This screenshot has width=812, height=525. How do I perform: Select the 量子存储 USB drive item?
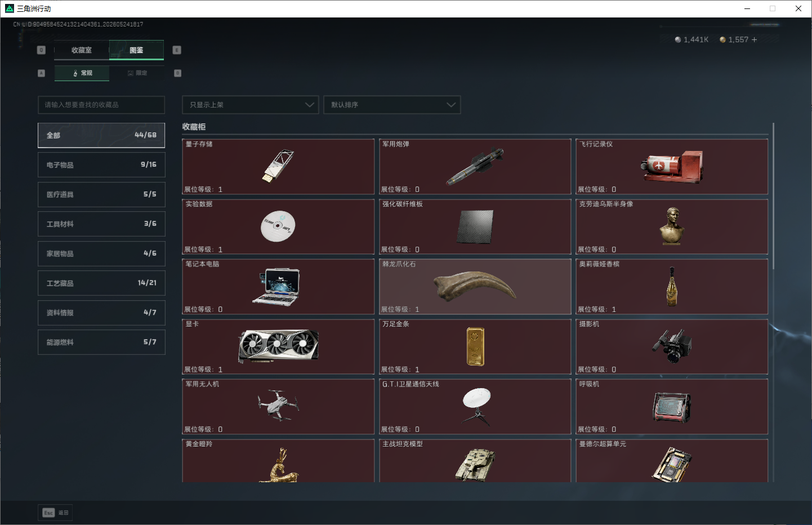point(278,166)
